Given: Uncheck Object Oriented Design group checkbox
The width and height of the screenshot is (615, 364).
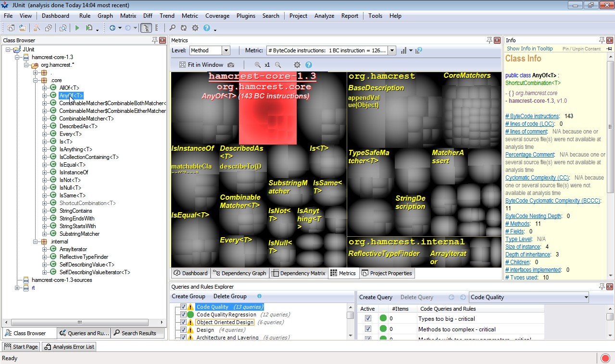Looking at the screenshot, I should click(183, 322).
